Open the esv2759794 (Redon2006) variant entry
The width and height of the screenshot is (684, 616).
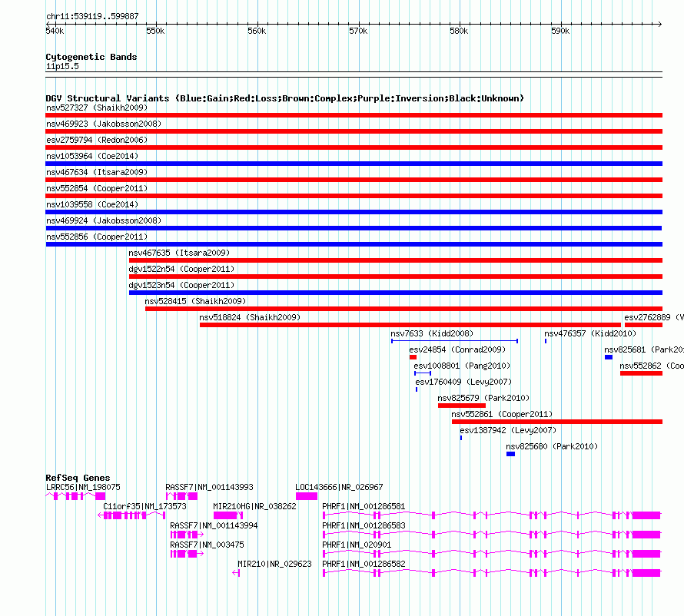click(x=97, y=140)
